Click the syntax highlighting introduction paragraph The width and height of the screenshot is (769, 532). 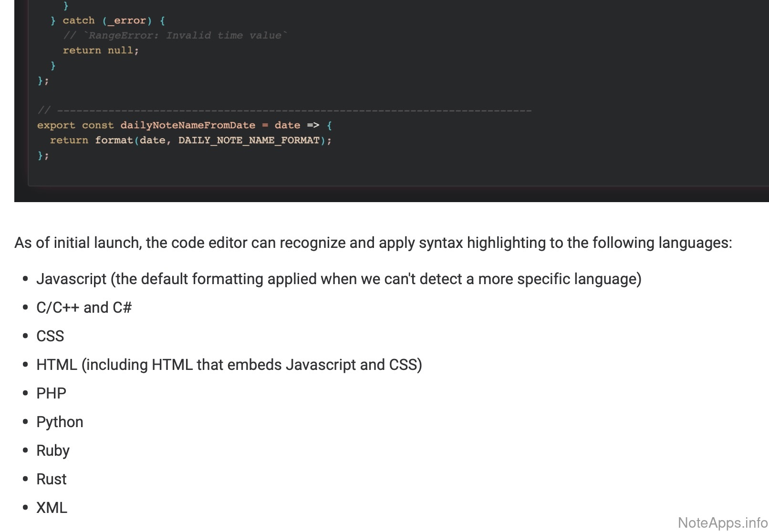tap(373, 243)
